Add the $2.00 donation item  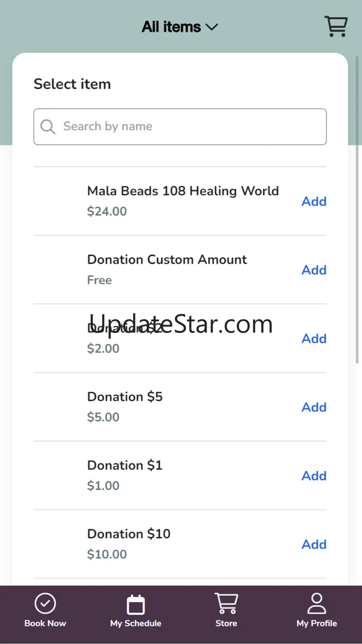click(314, 338)
